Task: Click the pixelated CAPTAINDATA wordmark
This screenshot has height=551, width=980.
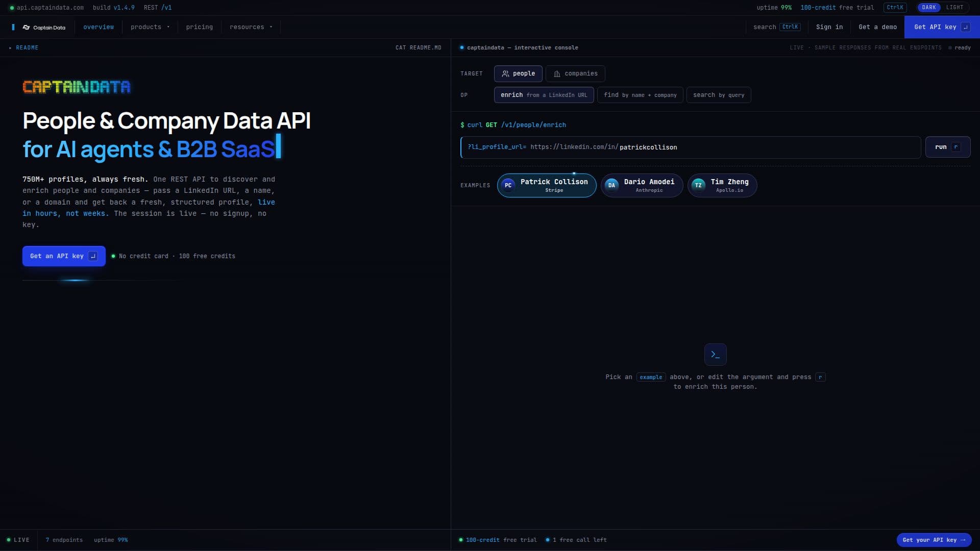Action: pos(76,87)
